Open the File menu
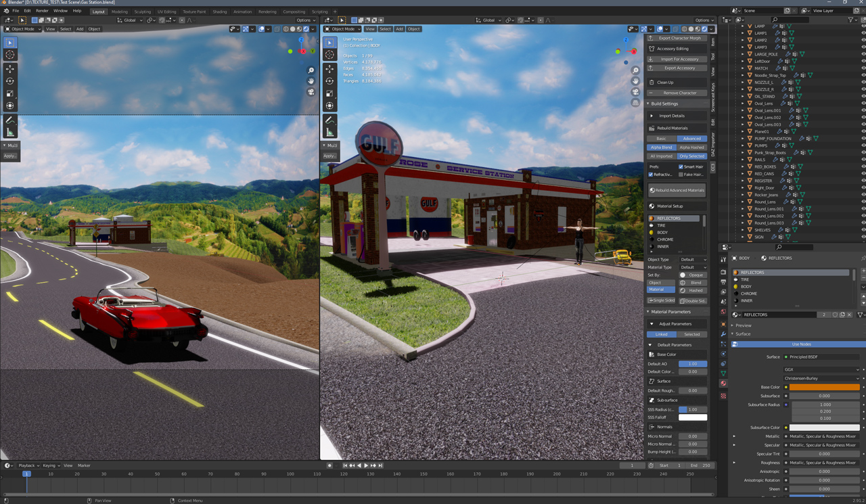The image size is (866, 504). [16, 12]
